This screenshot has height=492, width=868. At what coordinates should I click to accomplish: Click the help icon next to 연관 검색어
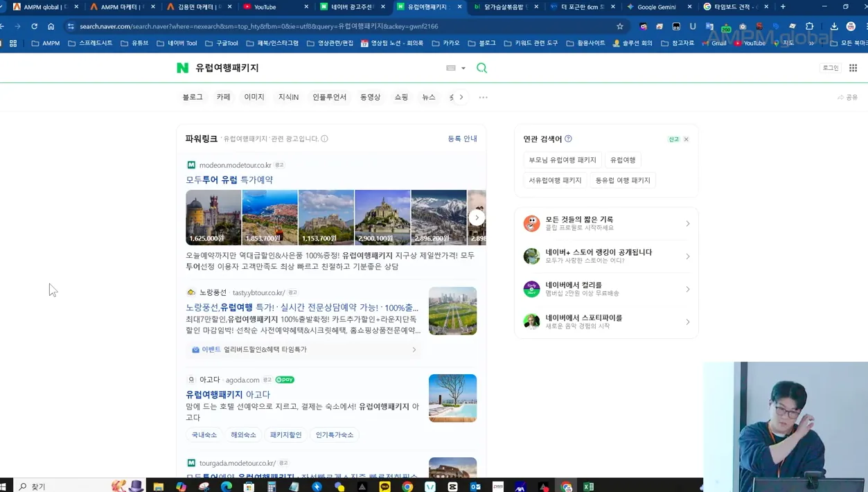coord(568,139)
